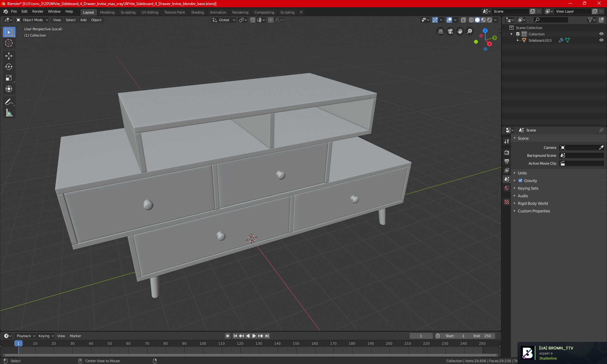Expand the Rigid Body World panel
The image size is (607, 364).
click(x=533, y=203)
